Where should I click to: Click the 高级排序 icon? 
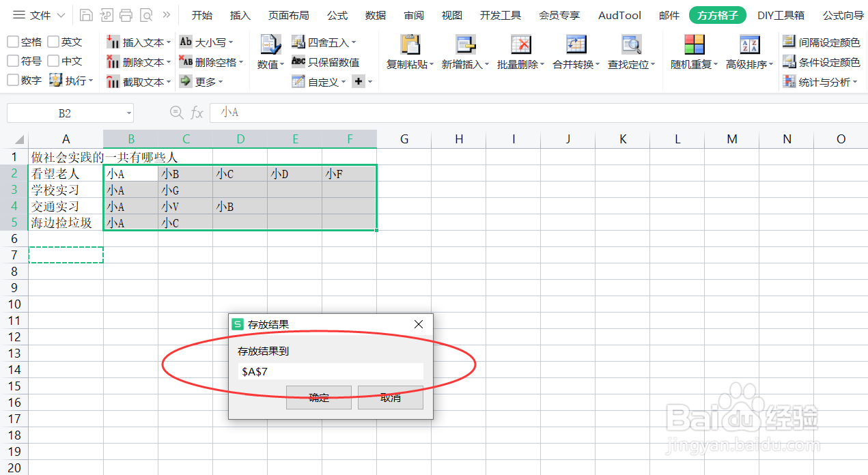(750, 45)
